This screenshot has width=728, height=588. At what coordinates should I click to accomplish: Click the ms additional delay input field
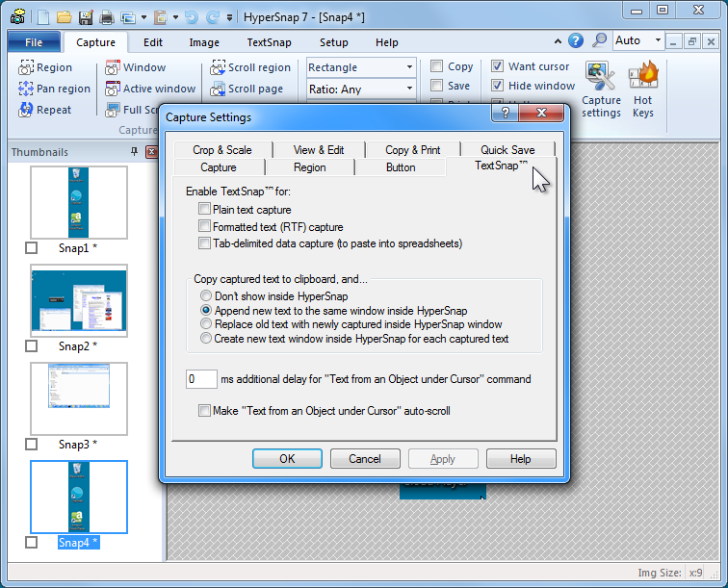tap(201, 379)
